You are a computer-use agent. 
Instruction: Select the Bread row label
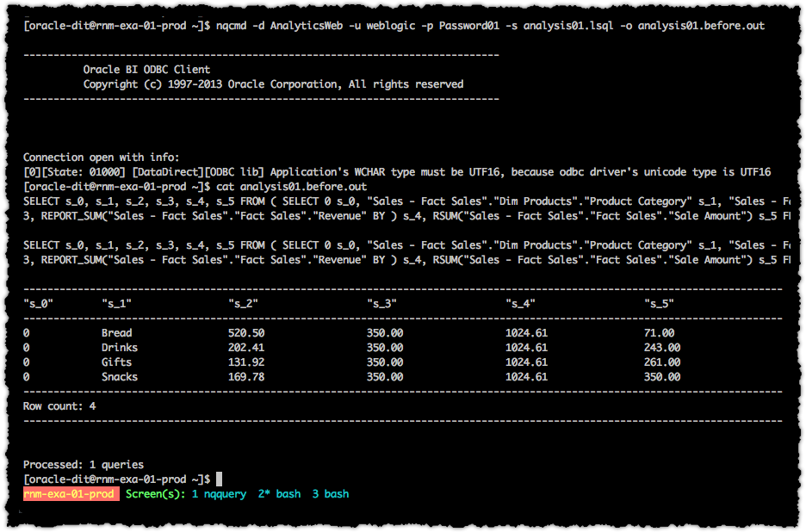coord(116,333)
